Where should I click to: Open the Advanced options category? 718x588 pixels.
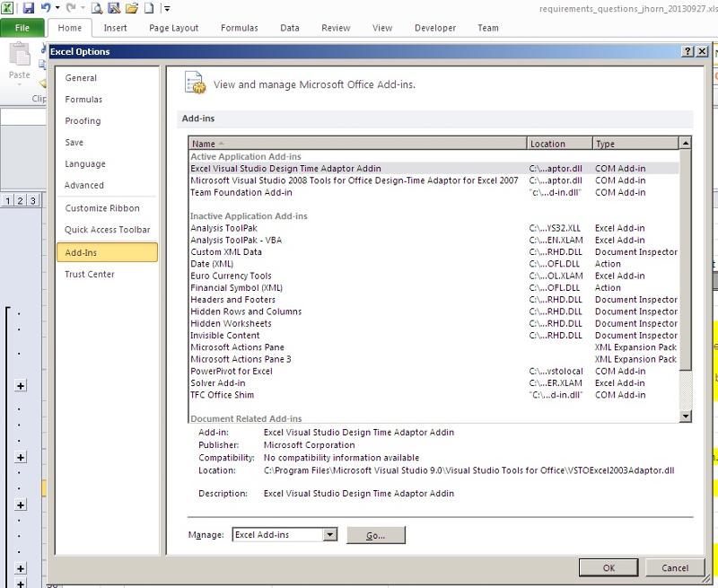pyautogui.click(x=107, y=186)
